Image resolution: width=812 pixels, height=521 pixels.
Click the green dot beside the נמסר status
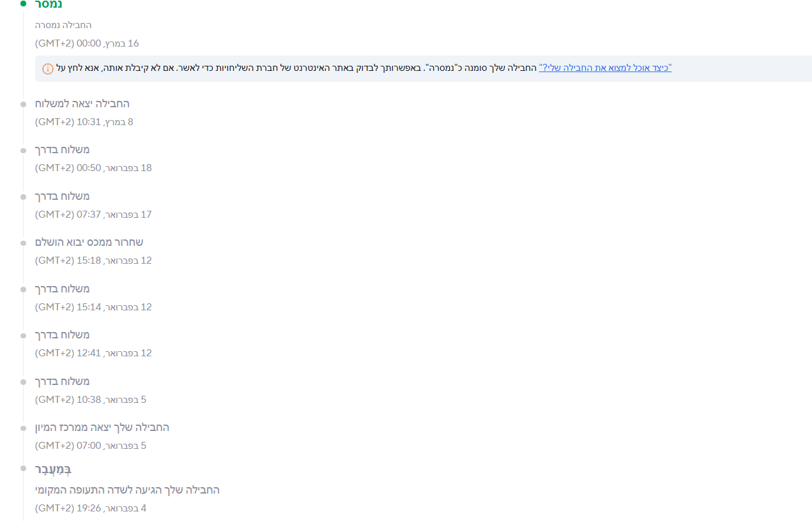coord(24,4)
